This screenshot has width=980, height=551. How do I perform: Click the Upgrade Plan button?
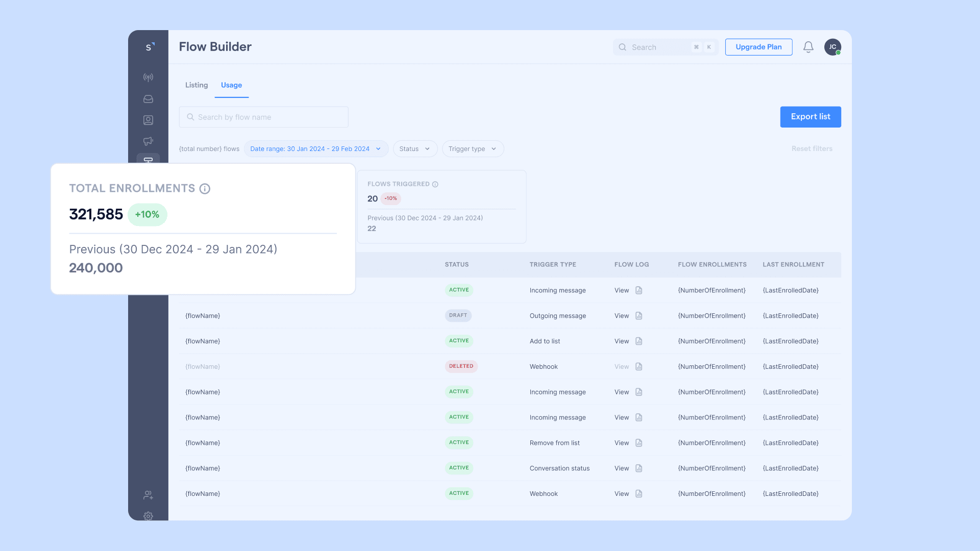[758, 46]
